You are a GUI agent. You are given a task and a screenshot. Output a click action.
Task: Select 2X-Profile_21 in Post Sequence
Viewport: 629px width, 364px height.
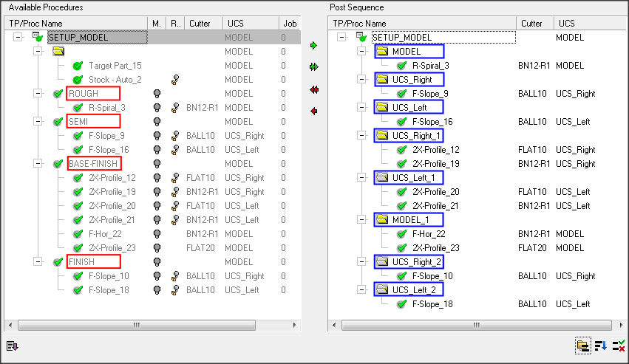tap(435, 206)
